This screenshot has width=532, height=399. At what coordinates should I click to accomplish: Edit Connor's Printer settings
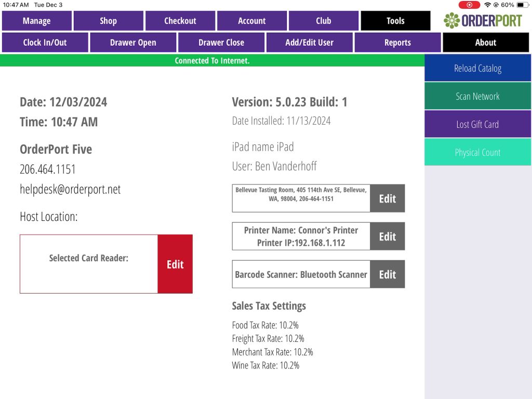(387, 236)
